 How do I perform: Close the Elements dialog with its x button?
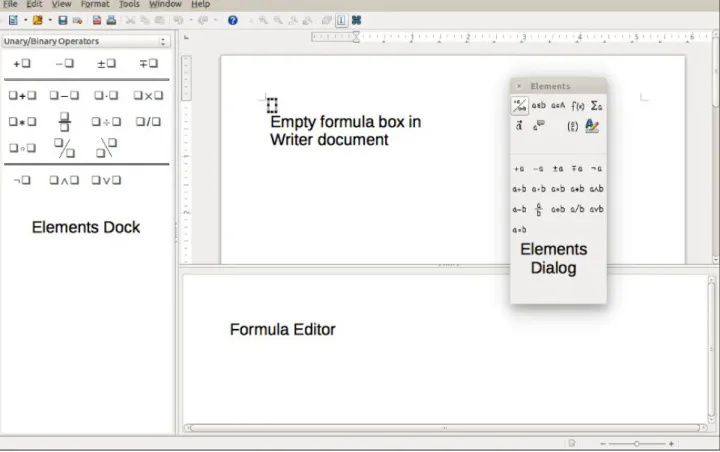[519, 86]
